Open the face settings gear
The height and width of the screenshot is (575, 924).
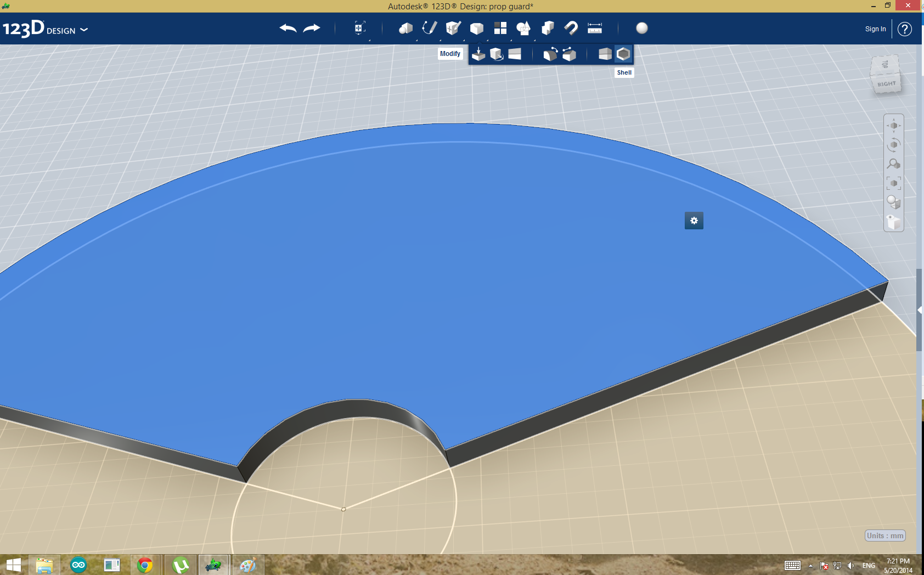tap(694, 221)
